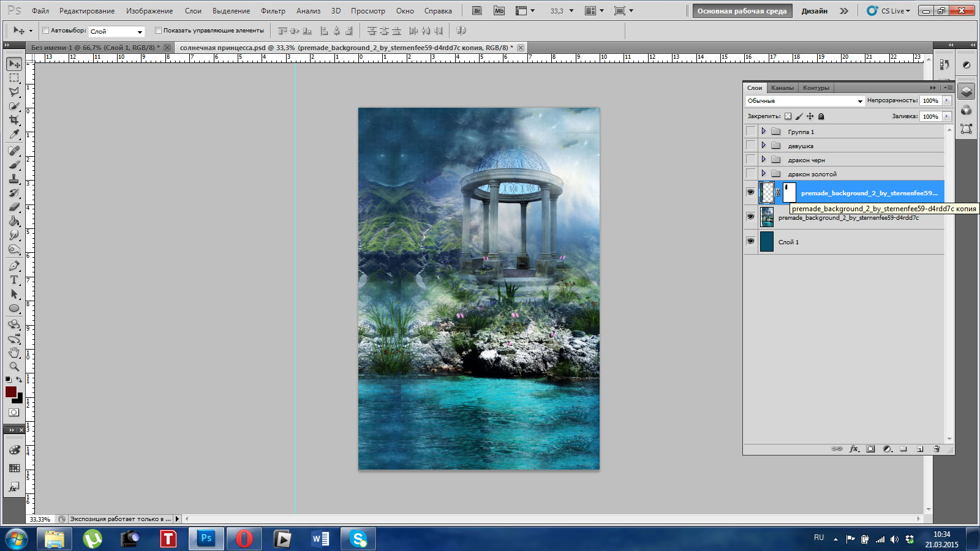Select the Healing Brush tool
The width and height of the screenshot is (980, 551).
pyautogui.click(x=14, y=151)
